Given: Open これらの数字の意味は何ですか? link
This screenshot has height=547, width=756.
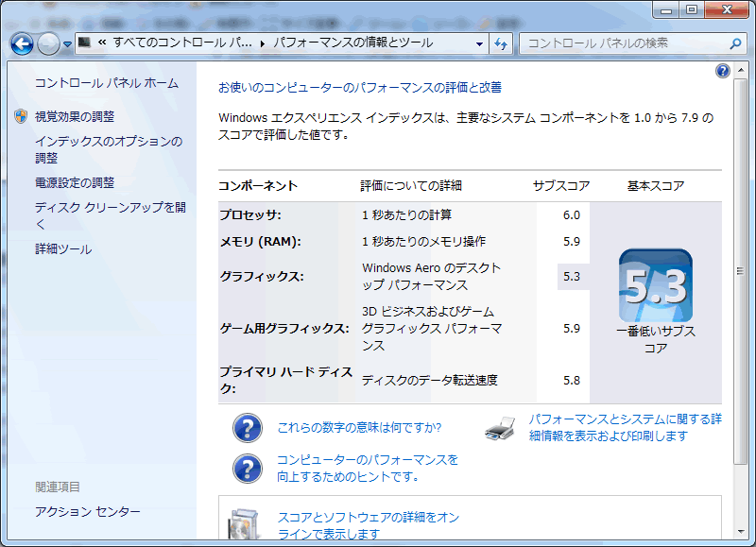Looking at the screenshot, I should click(x=359, y=427).
